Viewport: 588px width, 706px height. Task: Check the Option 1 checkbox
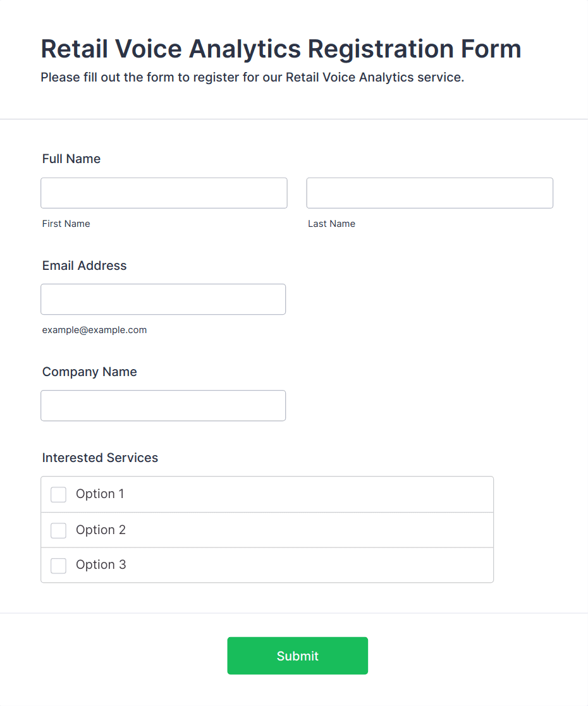coord(58,494)
